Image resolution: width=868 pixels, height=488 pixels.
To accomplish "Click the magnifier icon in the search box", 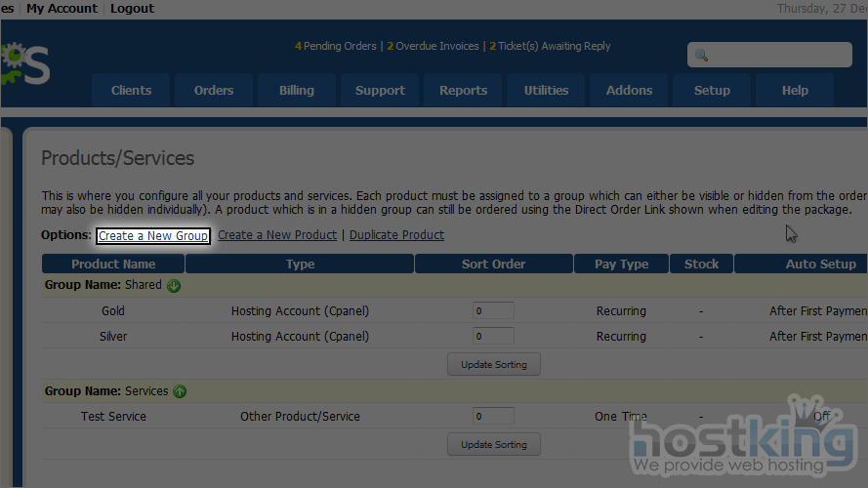I will 701,56.
